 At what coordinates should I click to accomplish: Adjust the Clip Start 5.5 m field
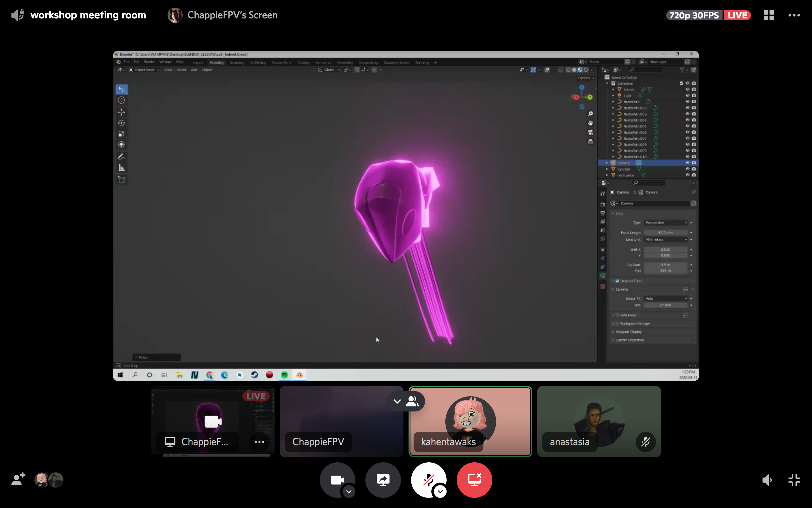coord(666,265)
